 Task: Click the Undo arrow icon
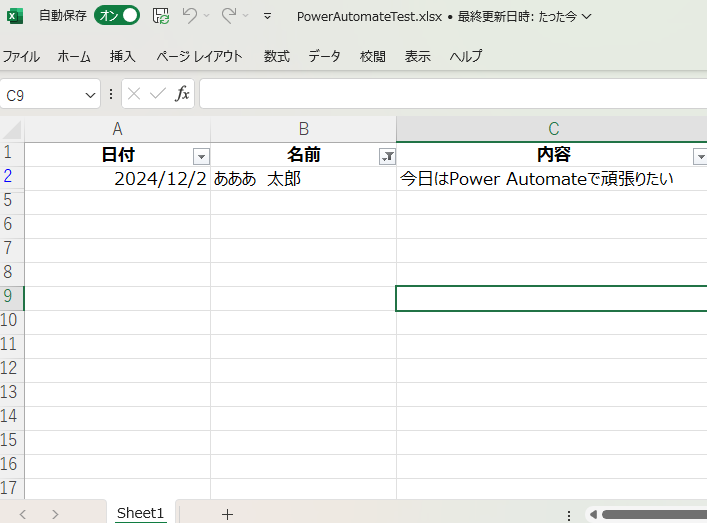(x=189, y=16)
